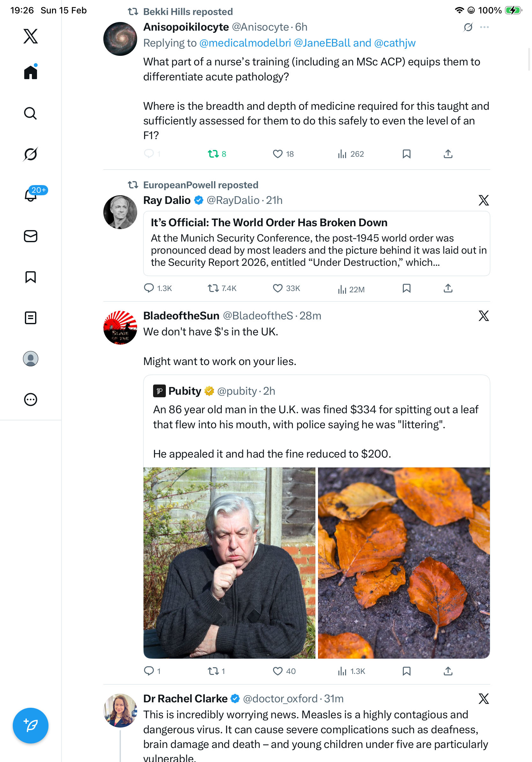Open Bookmarks in the sidebar
This screenshot has width=532, height=762.
(x=31, y=277)
